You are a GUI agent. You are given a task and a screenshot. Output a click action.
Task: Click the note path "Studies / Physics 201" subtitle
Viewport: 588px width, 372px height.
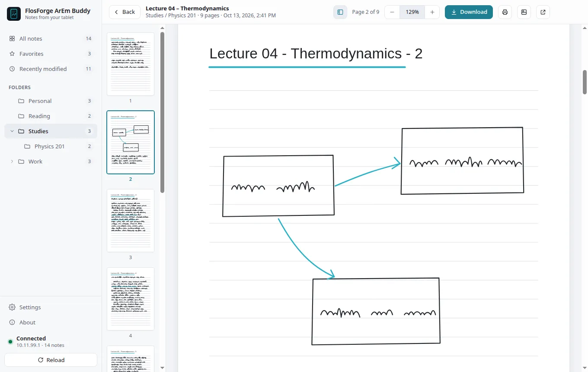(x=171, y=16)
